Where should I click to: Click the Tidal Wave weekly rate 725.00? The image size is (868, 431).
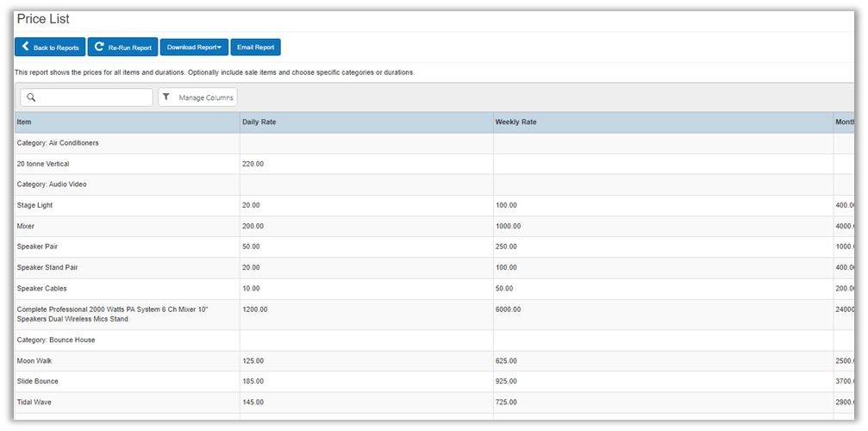pyautogui.click(x=506, y=402)
